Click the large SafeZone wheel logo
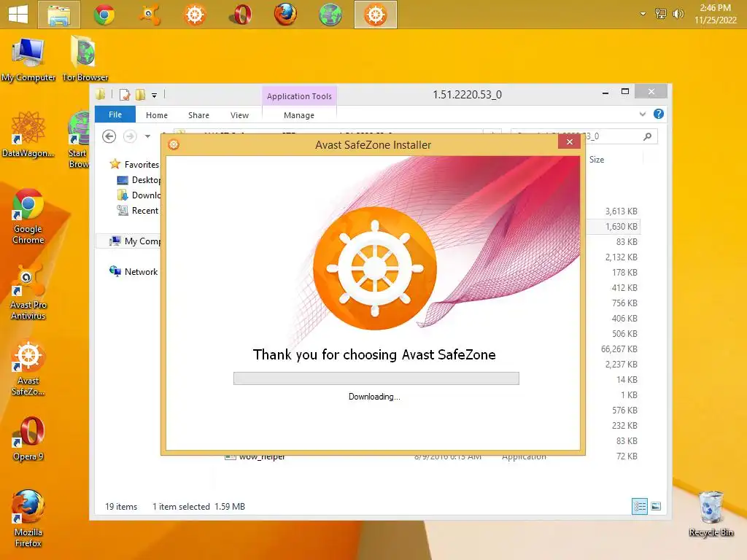This screenshot has height=560, width=747. tap(375, 268)
